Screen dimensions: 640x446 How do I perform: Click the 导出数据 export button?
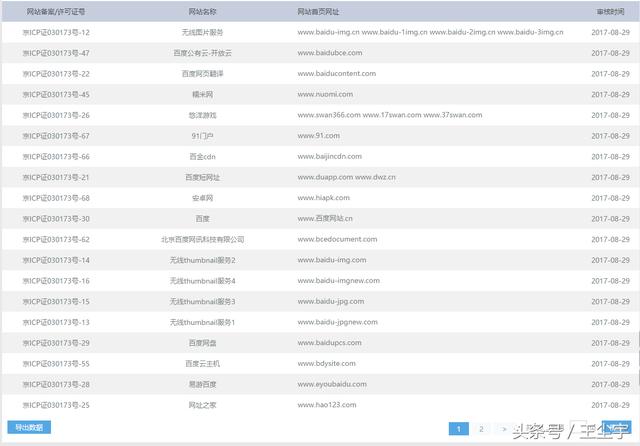pyautogui.click(x=29, y=427)
